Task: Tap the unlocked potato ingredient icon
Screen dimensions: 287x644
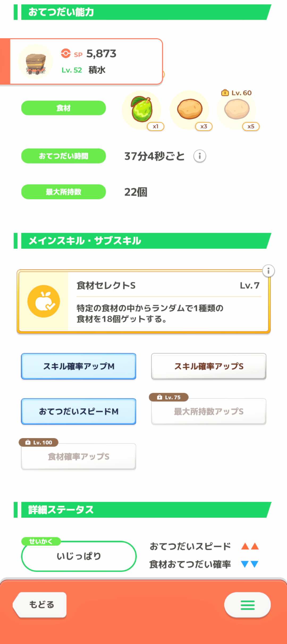Action: tap(189, 109)
